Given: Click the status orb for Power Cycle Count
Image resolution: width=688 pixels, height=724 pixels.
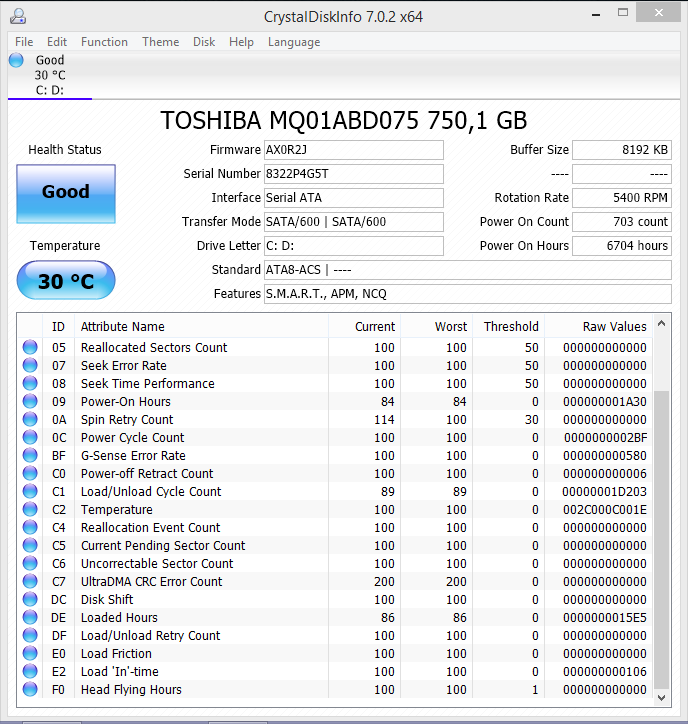Looking at the screenshot, I should click(30, 437).
